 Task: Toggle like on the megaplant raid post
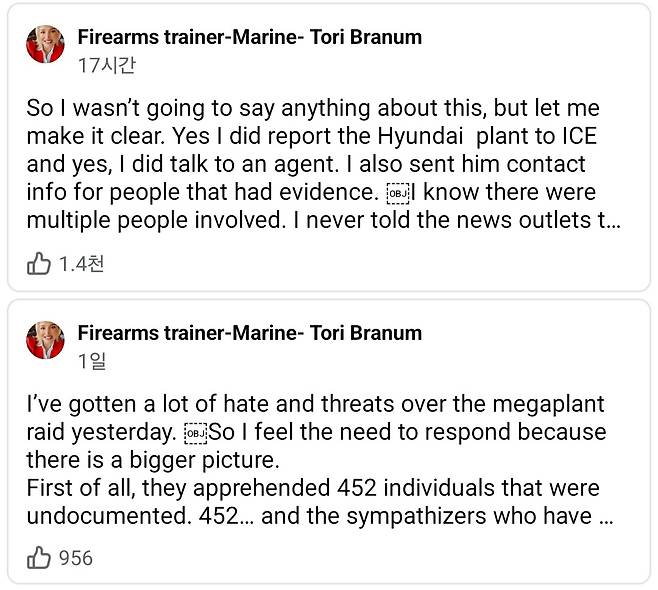pos(39,558)
